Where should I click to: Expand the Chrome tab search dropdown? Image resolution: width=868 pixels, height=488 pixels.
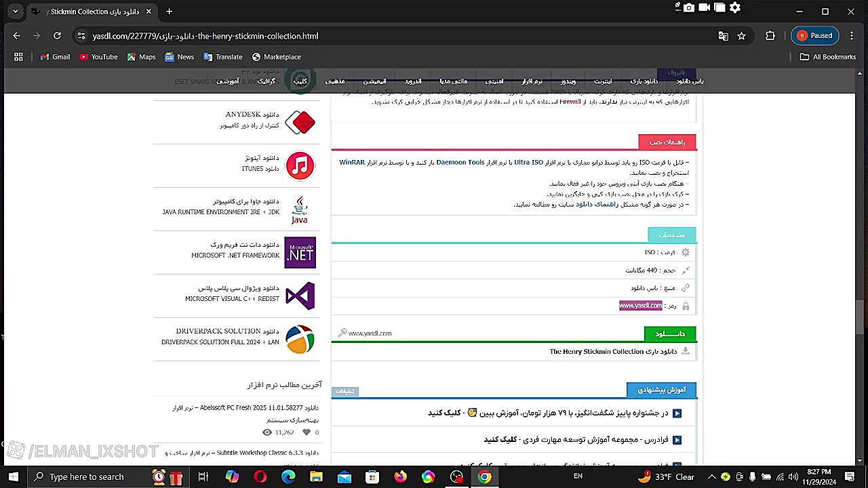coord(15,12)
